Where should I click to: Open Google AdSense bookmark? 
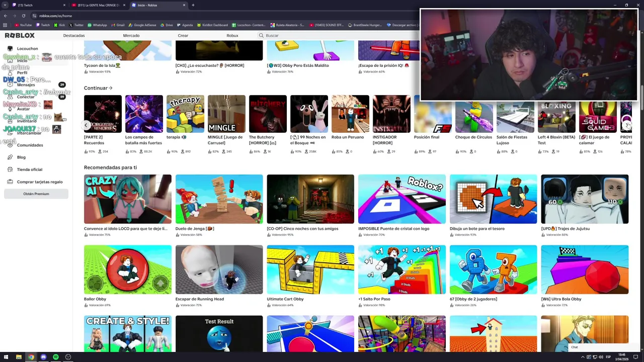click(142, 25)
